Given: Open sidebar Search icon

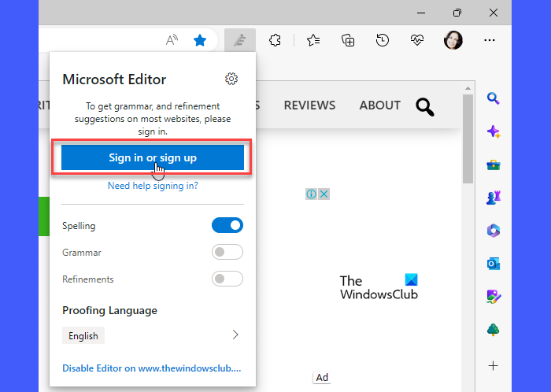Looking at the screenshot, I should pyautogui.click(x=494, y=98).
